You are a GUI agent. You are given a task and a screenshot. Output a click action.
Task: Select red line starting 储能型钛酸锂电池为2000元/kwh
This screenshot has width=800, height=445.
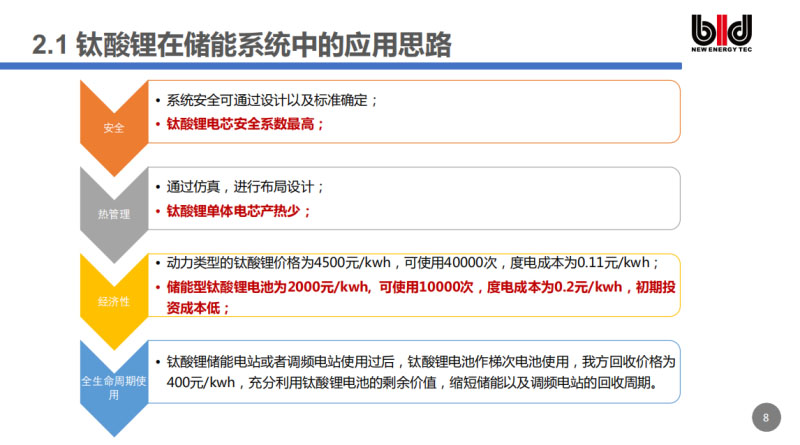420,287
